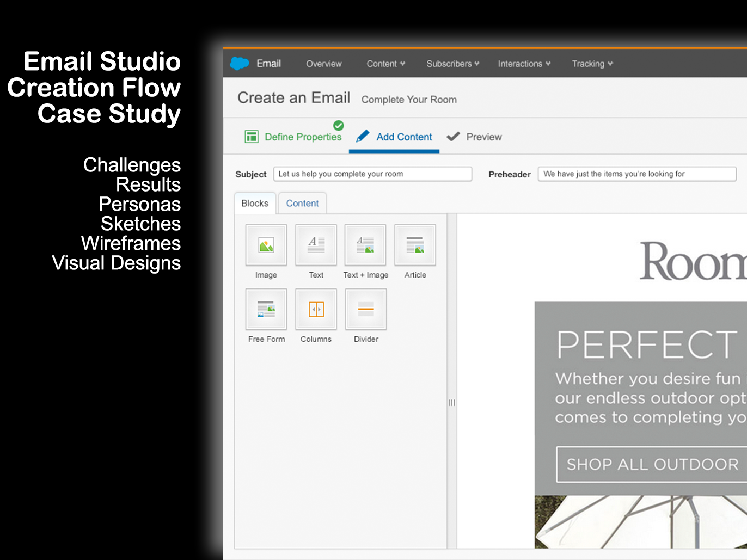
Task: Click the 'Create an Email' heading
Action: click(293, 97)
